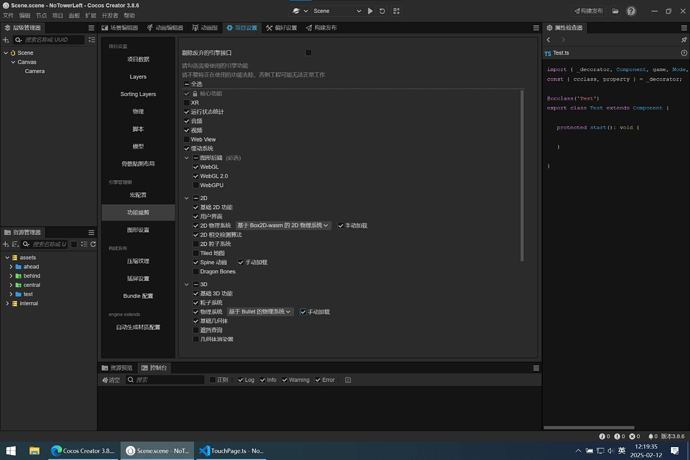Select the Camera node in hierarchy
690x460 pixels.
coord(35,71)
